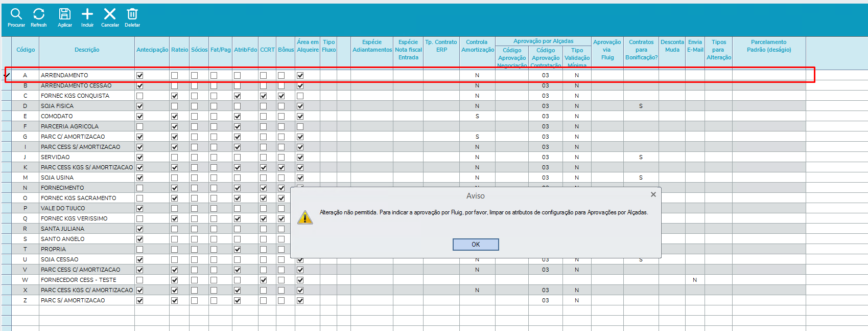Click OK in the Aviso dialog
This screenshot has height=331, width=868.
[476, 245]
